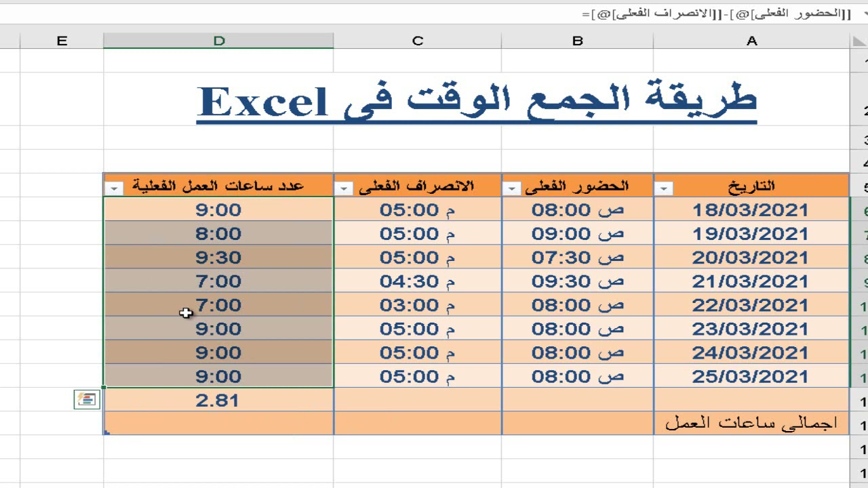The height and width of the screenshot is (488, 868).
Task: Open filter dropdown for عدد ساعات العمل الفعلية
Action: 114,188
